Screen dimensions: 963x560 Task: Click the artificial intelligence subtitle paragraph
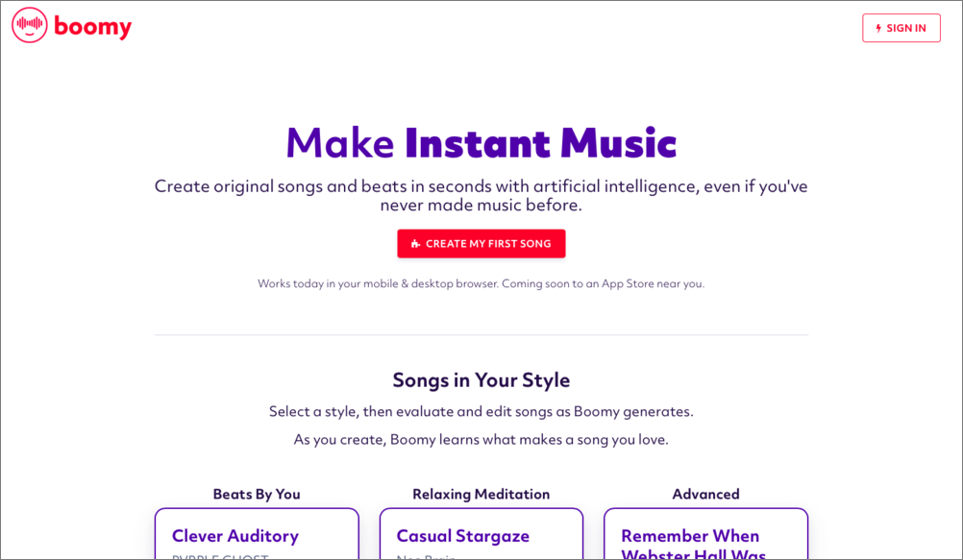(x=481, y=195)
